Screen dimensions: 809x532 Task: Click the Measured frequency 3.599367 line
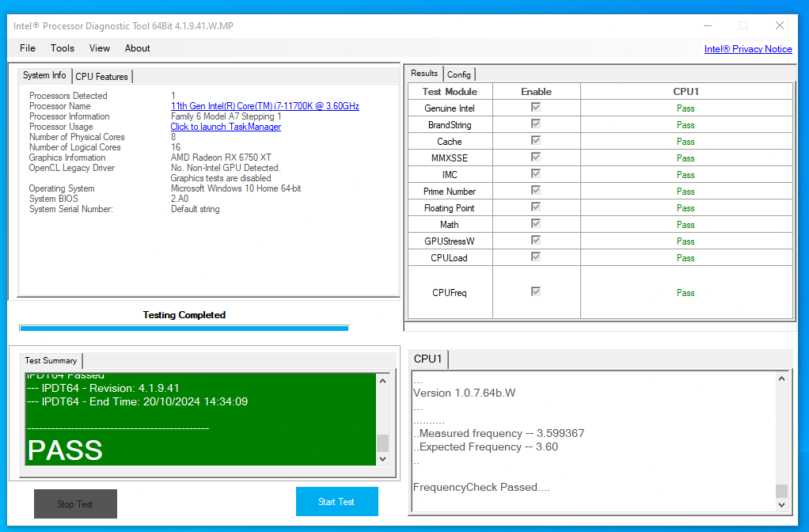pos(499,434)
